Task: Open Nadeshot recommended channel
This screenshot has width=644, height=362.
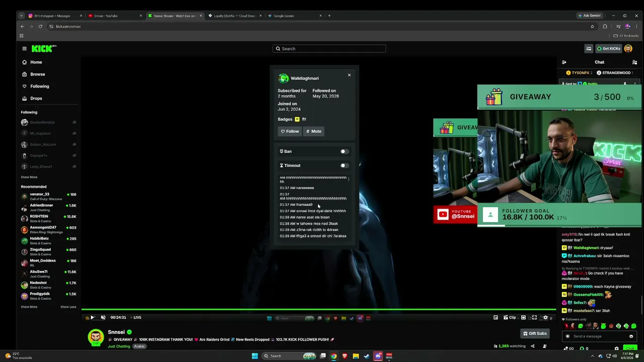Action: (49, 285)
